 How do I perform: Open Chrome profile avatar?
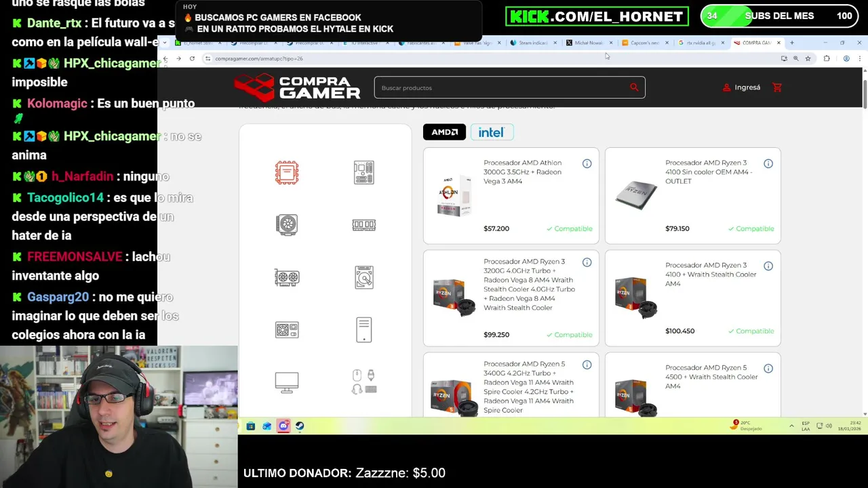point(846,59)
